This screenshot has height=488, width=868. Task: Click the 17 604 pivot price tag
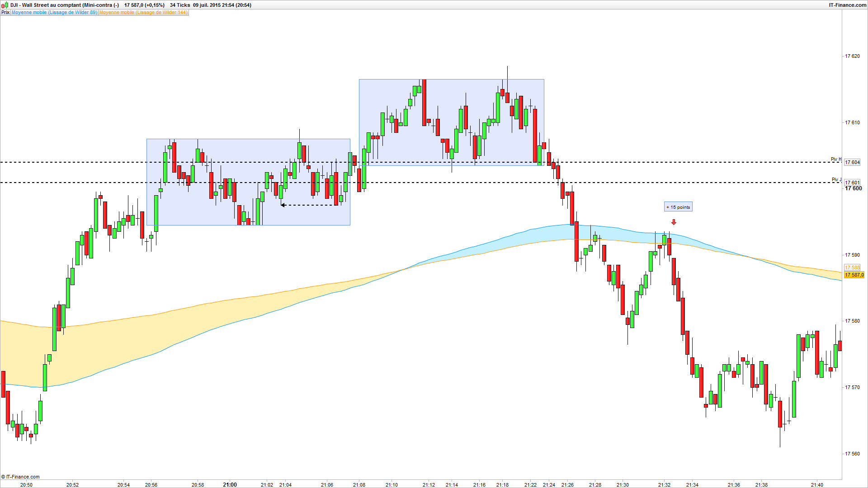(x=853, y=162)
